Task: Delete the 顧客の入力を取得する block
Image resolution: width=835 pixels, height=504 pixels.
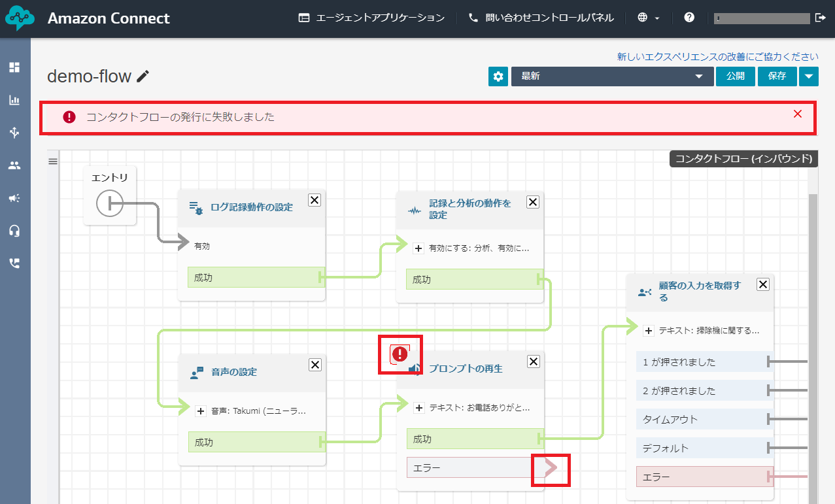Action: [x=763, y=284]
